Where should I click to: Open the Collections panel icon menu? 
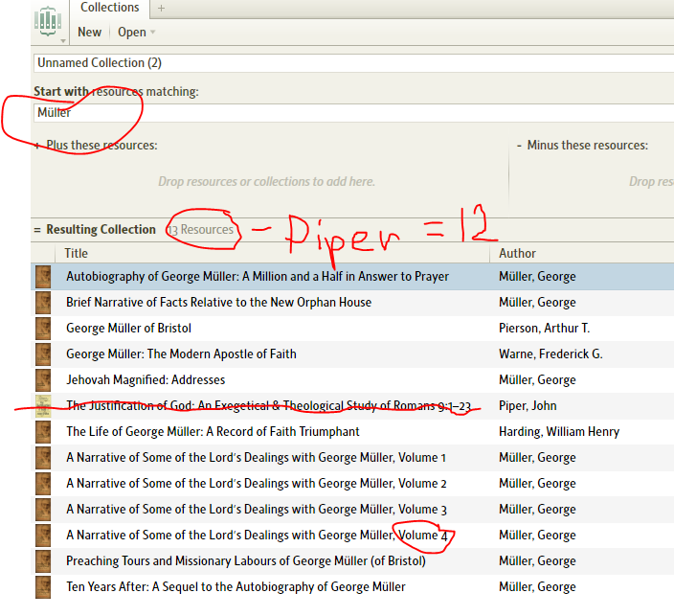point(49,22)
